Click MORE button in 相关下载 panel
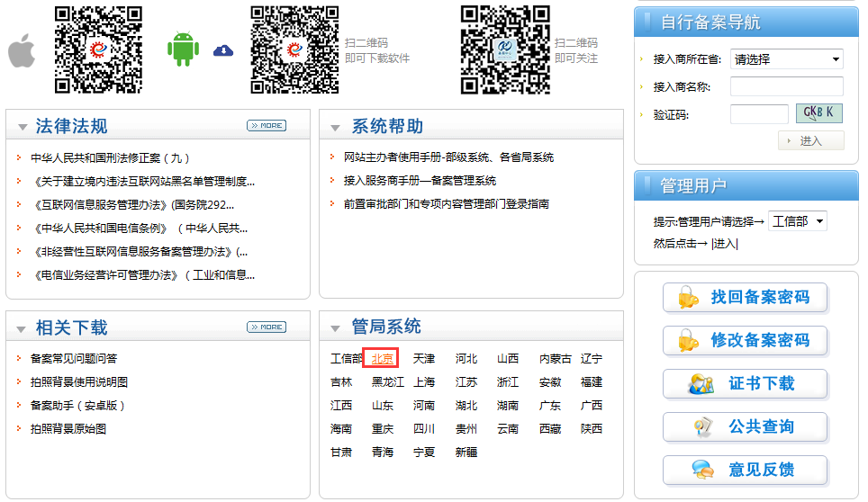 266,327
